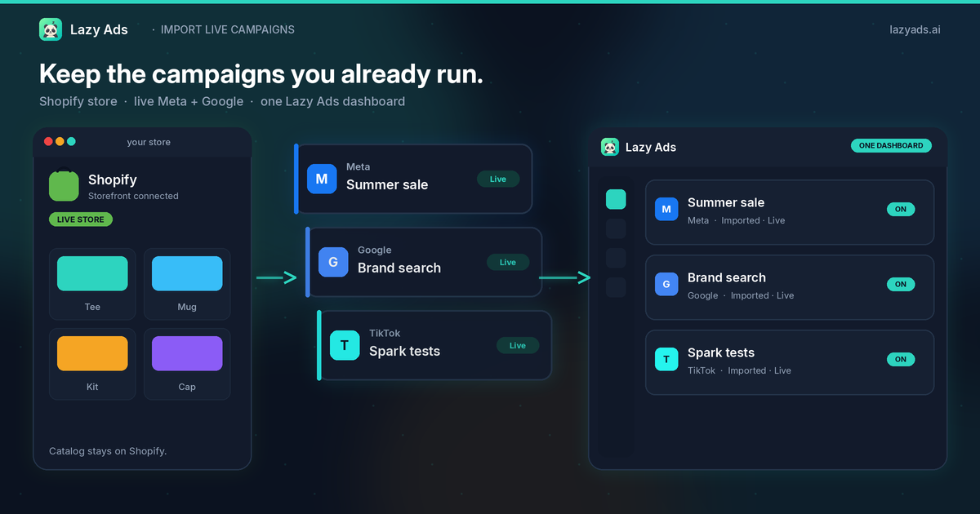This screenshot has height=514, width=980.
Task: Click the panda icon in Lazy Ads dashboard
Action: (x=610, y=147)
